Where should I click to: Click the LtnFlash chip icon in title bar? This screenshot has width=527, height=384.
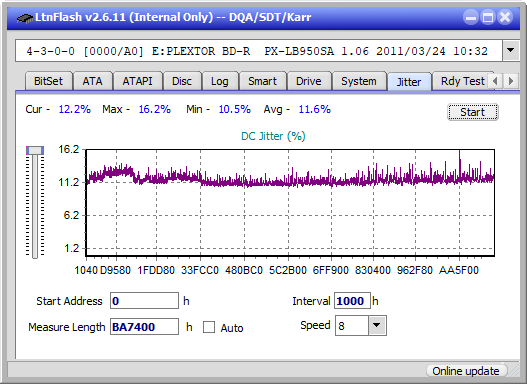pyautogui.click(x=25, y=17)
